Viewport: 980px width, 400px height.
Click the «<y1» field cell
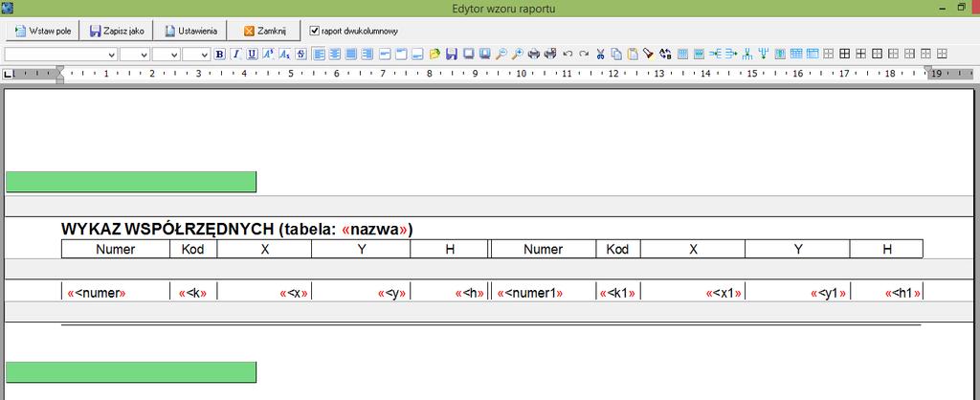[797, 292]
